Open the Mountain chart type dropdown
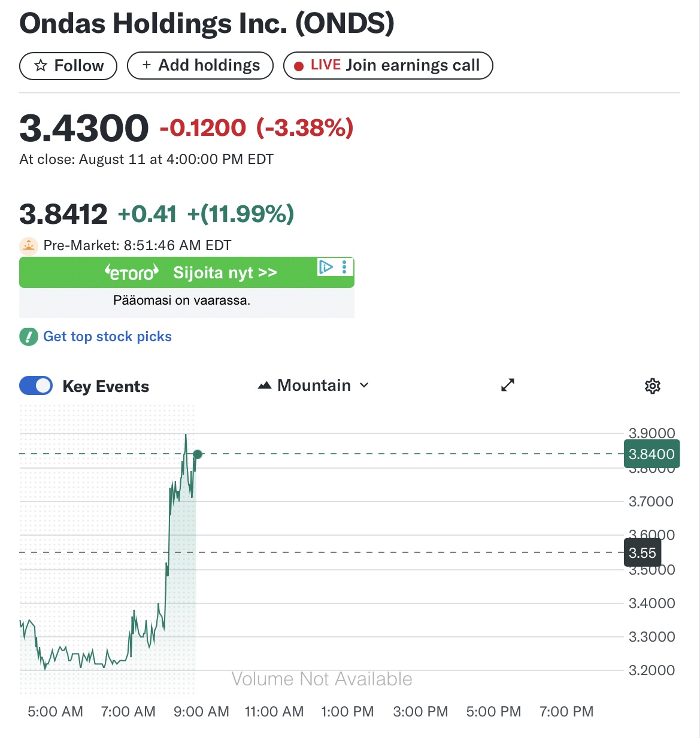 pyautogui.click(x=313, y=385)
